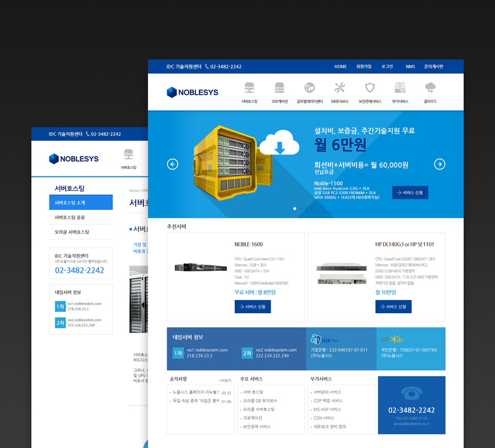
Task: Click the 보안관제서비스 shield icon
Action: pyautogui.click(x=370, y=88)
